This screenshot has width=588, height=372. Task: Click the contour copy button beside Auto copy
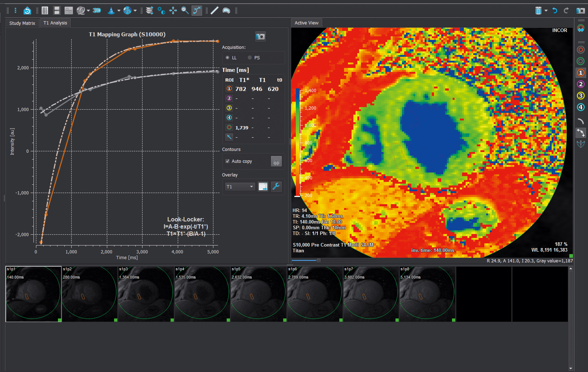coord(276,161)
